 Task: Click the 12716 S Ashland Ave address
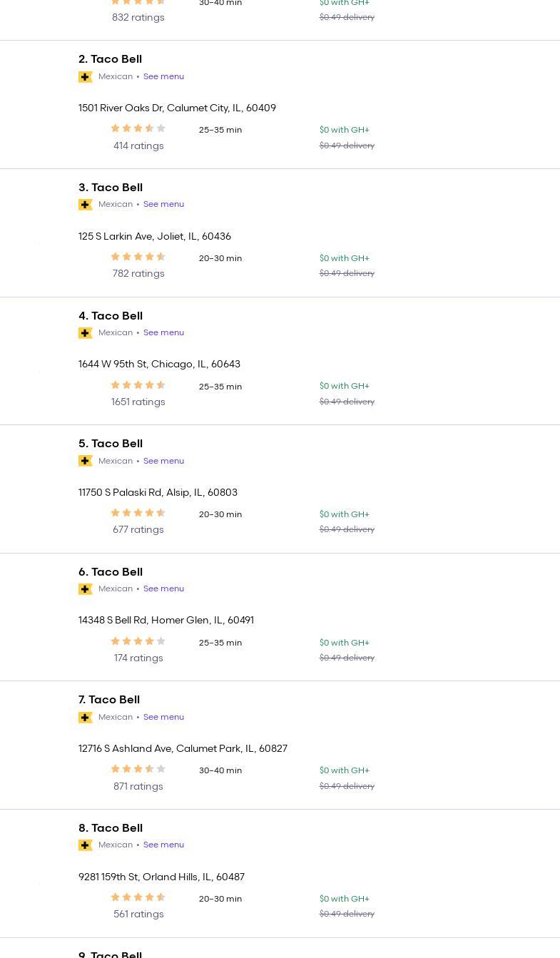pyautogui.click(x=183, y=748)
